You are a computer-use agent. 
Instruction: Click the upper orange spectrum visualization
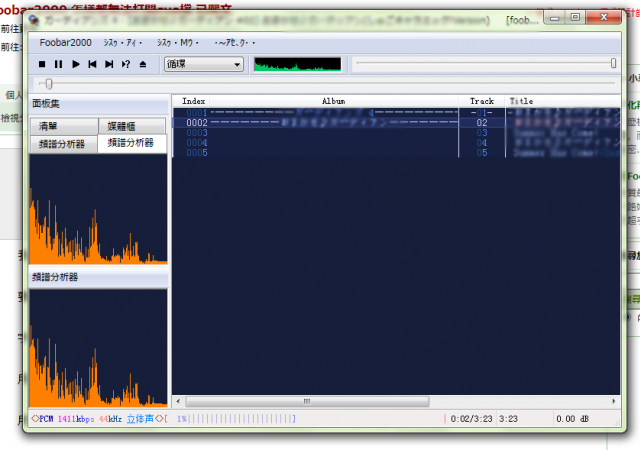[x=98, y=209]
